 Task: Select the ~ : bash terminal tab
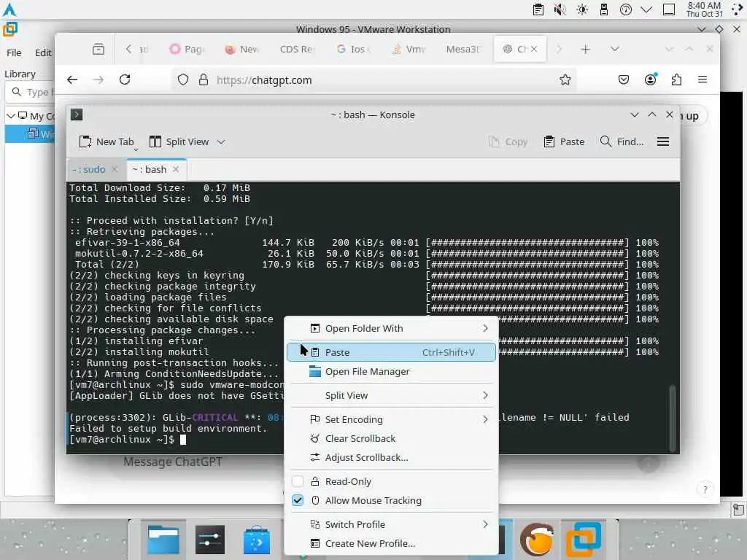150,169
